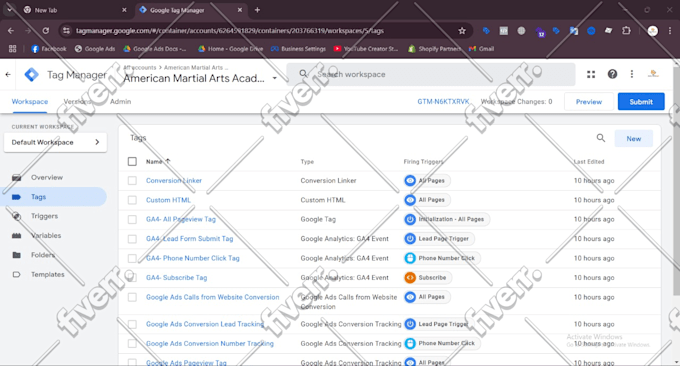Toggle the select-all tags checkbox
680x366 pixels.
tap(132, 162)
